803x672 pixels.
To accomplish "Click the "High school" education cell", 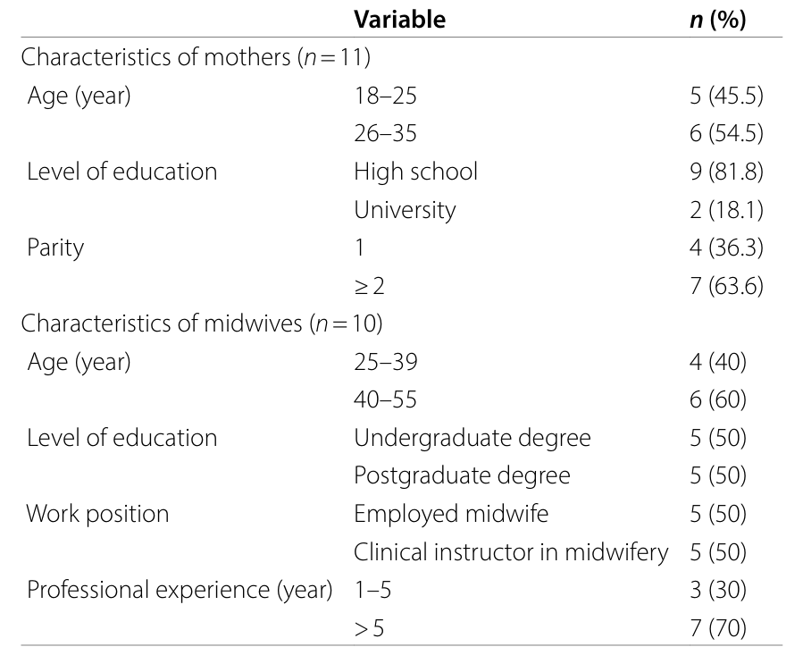I will point(415,172).
